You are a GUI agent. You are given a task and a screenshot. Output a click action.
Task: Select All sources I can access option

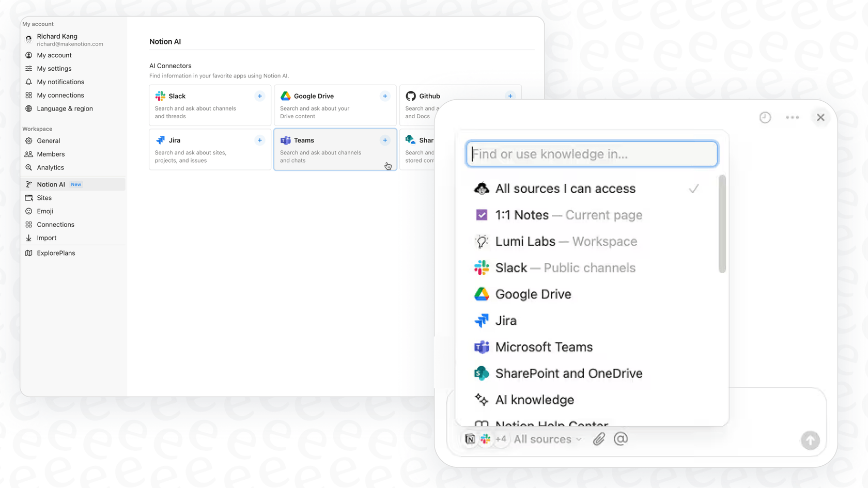pos(565,188)
